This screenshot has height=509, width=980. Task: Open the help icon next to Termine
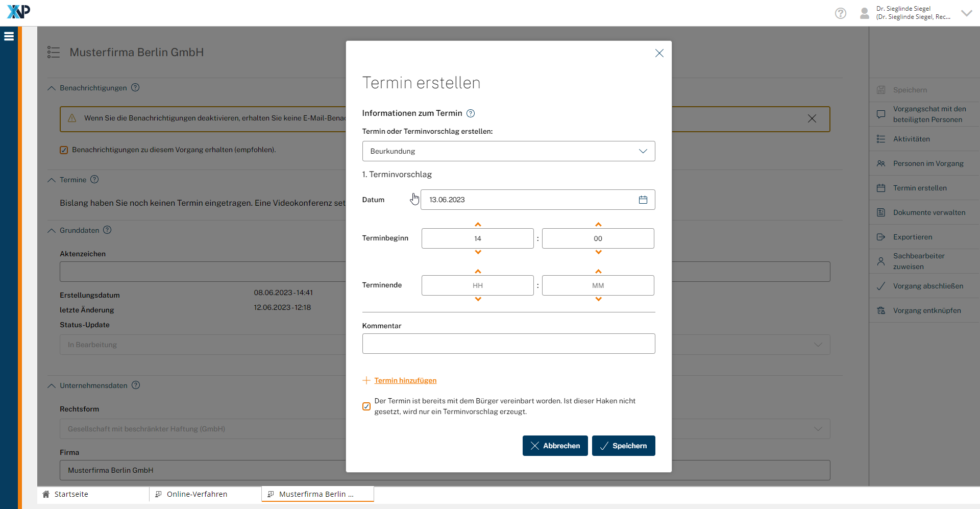(94, 179)
